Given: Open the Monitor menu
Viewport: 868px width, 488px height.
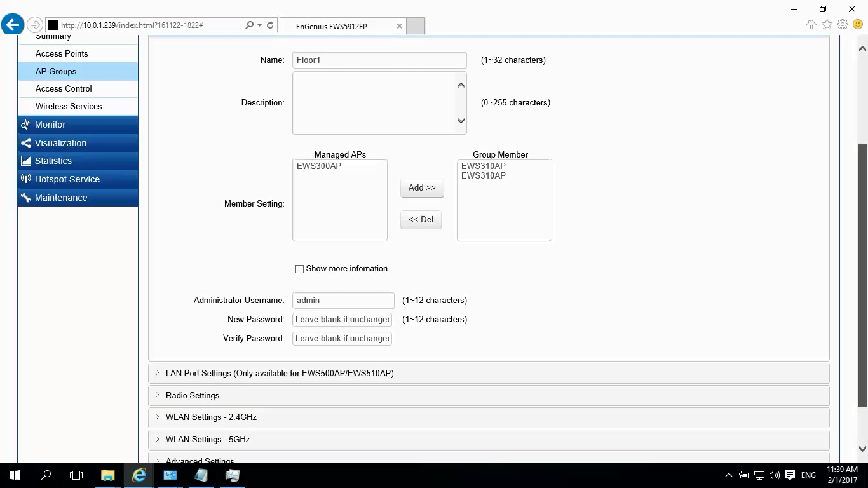Looking at the screenshot, I should (x=78, y=125).
